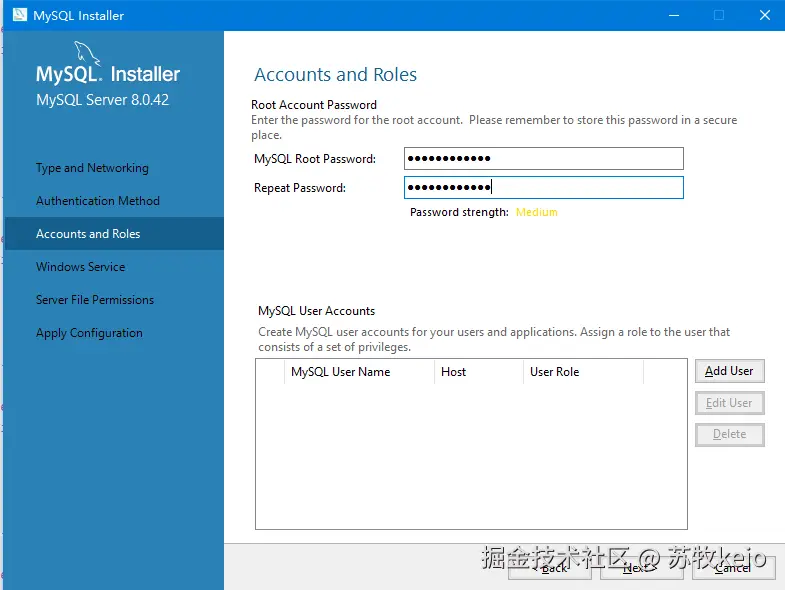Go back with the Back button
Image resolution: width=785 pixels, height=590 pixels.
point(550,568)
